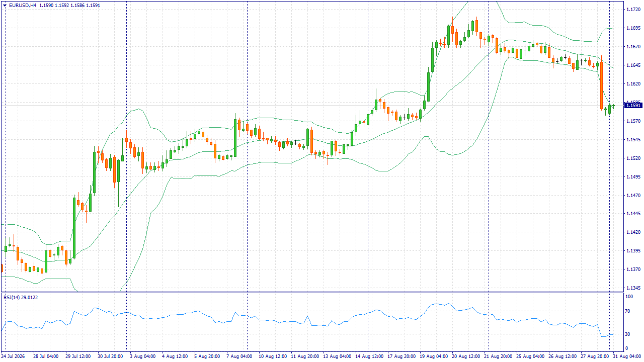
Task: Click the 26 Aug 12:00 time axis label
Action: click(562, 356)
